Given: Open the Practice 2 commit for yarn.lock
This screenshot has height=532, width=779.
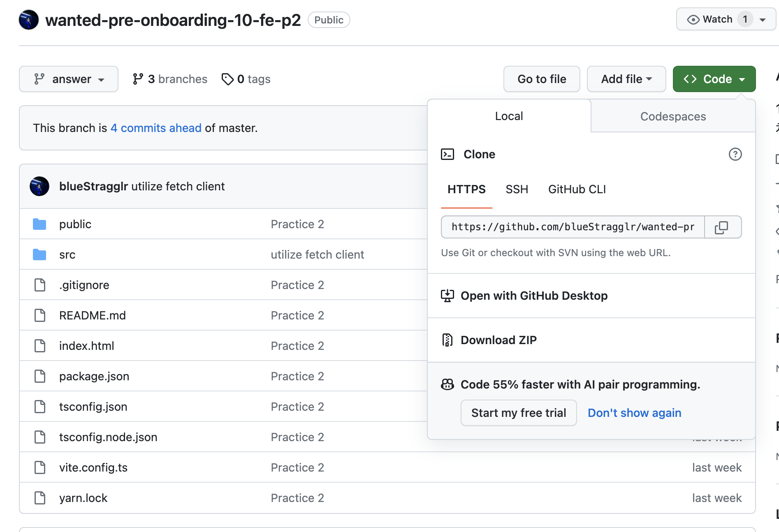Looking at the screenshot, I should [297, 498].
